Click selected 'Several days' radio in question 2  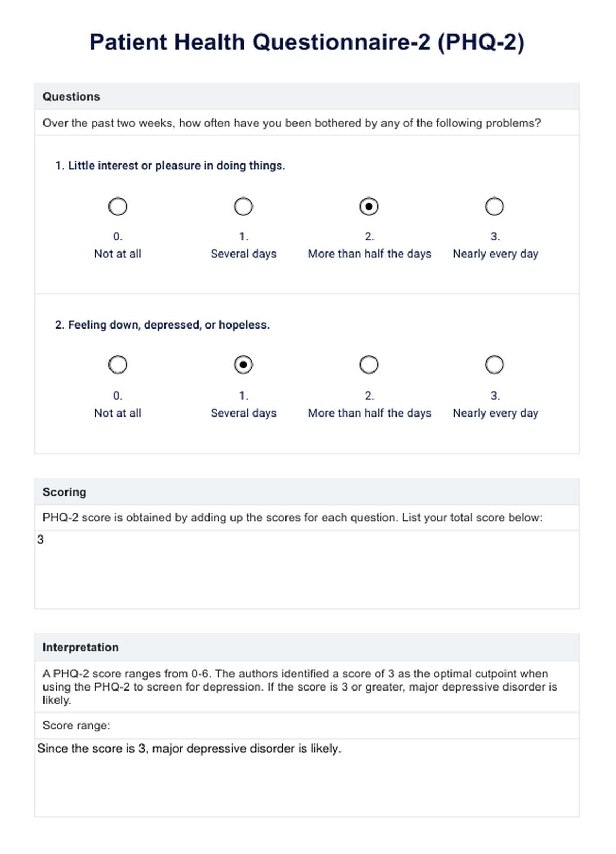pos(243,365)
